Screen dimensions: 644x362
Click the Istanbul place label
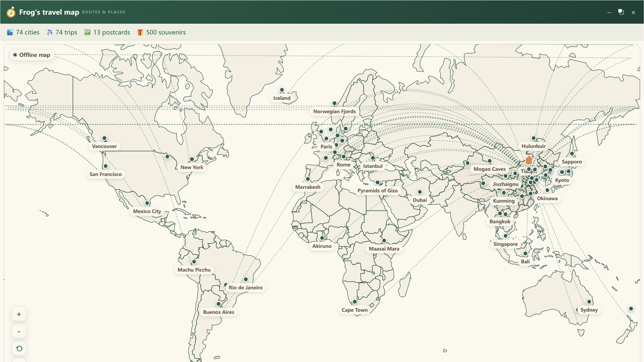[373, 166]
